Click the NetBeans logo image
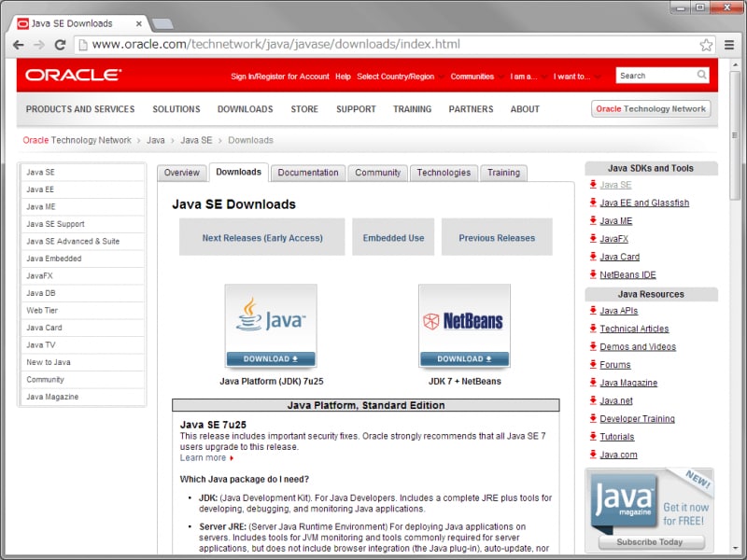Image resolution: width=747 pixels, height=560 pixels. pos(464,320)
